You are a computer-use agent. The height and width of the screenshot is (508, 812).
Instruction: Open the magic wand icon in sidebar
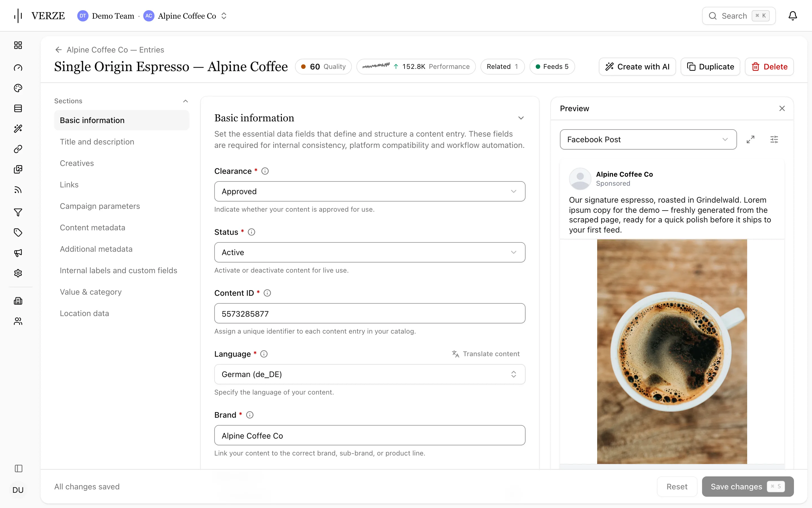(x=18, y=129)
